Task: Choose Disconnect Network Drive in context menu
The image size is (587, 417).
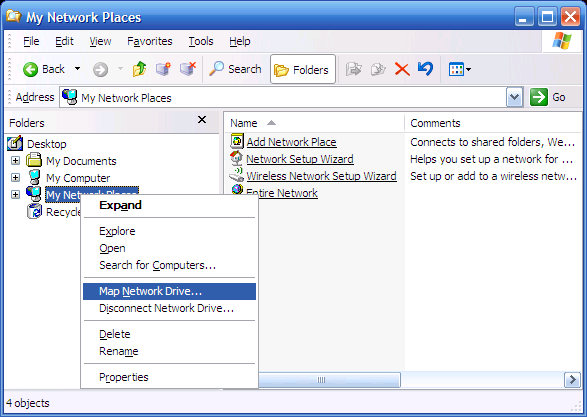Action: [x=169, y=308]
